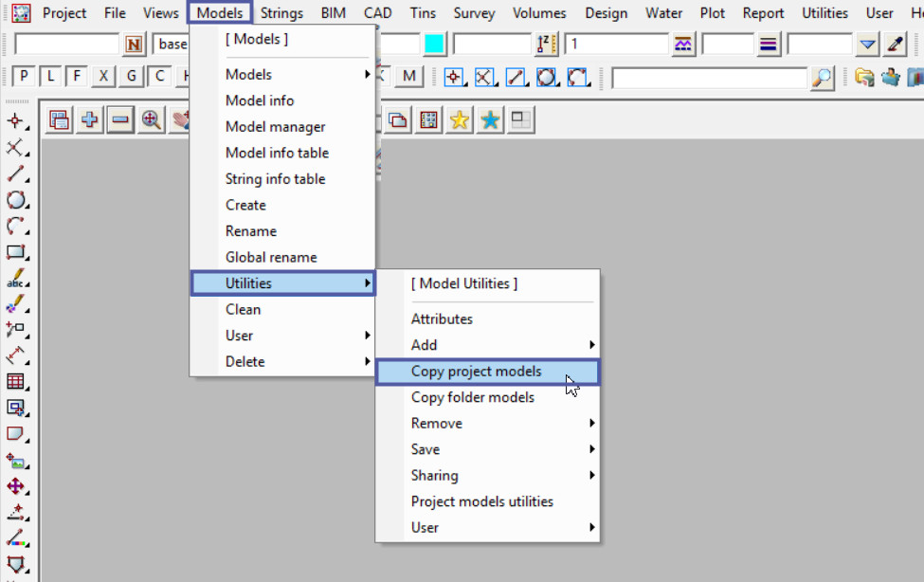
Task: Toggle the C snap button
Action: point(159,77)
